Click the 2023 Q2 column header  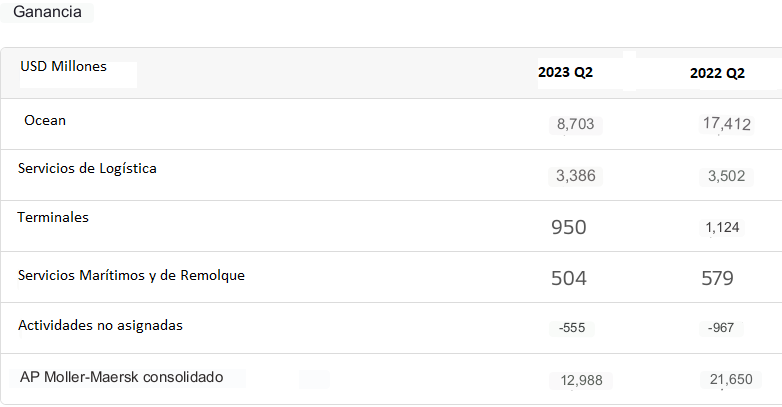[x=566, y=72]
